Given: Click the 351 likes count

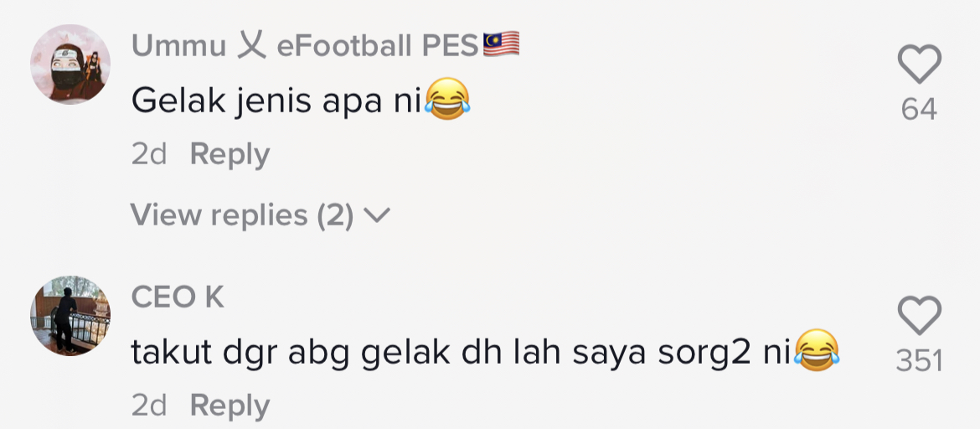Looking at the screenshot, I should 919,361.
